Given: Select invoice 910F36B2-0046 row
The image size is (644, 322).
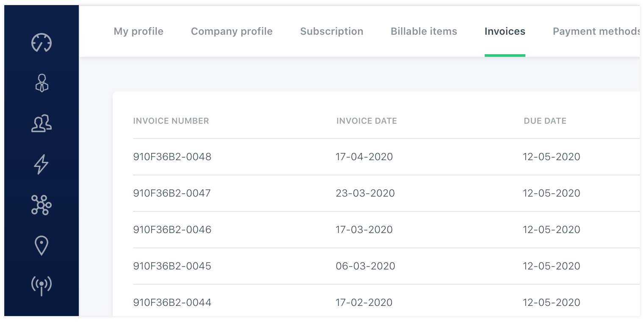Looking at the screenshot, I should coord(172,230).
